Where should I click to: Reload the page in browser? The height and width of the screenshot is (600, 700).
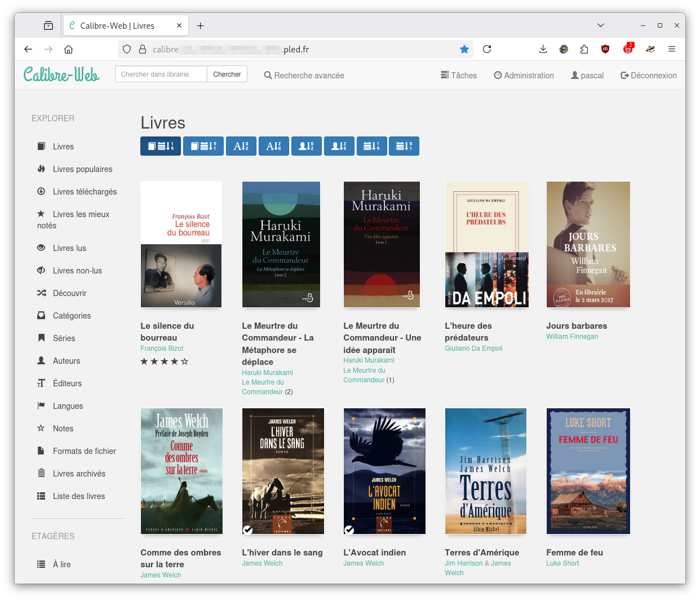487,49
